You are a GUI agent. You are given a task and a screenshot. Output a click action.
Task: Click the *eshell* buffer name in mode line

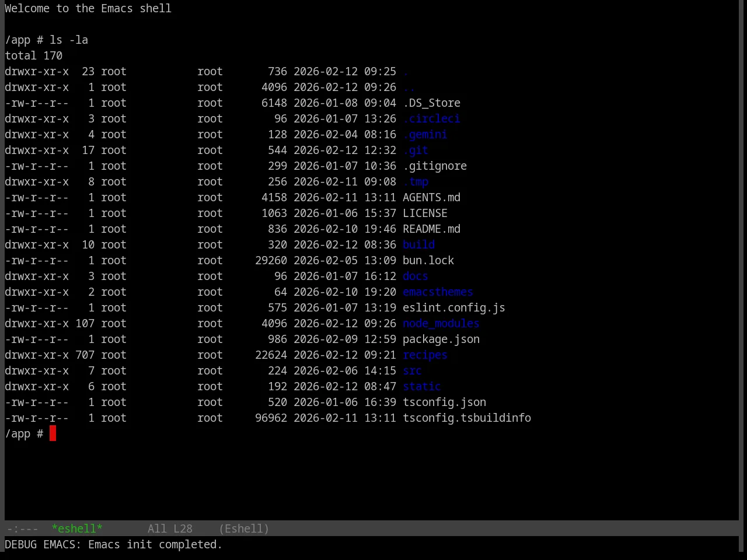pos(77,528)
